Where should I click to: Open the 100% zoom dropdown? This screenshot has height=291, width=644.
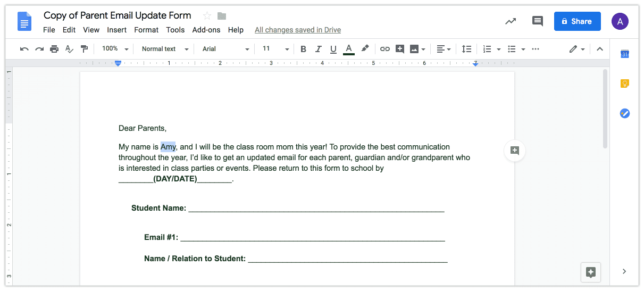point(115,49)
